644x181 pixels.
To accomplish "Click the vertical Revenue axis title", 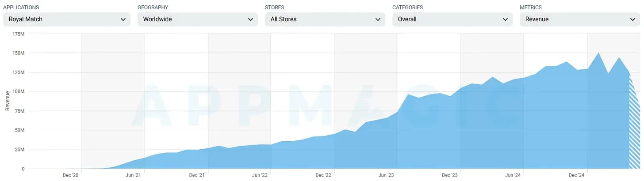I will (x=7, y=101).
